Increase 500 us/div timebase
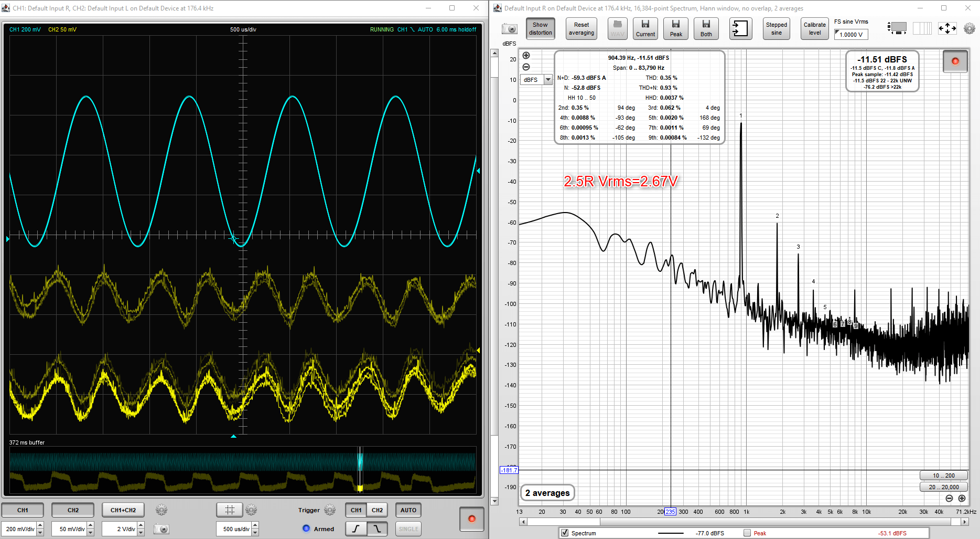The width and height of the screenshot is (980, 539). [x=255, y=526]
